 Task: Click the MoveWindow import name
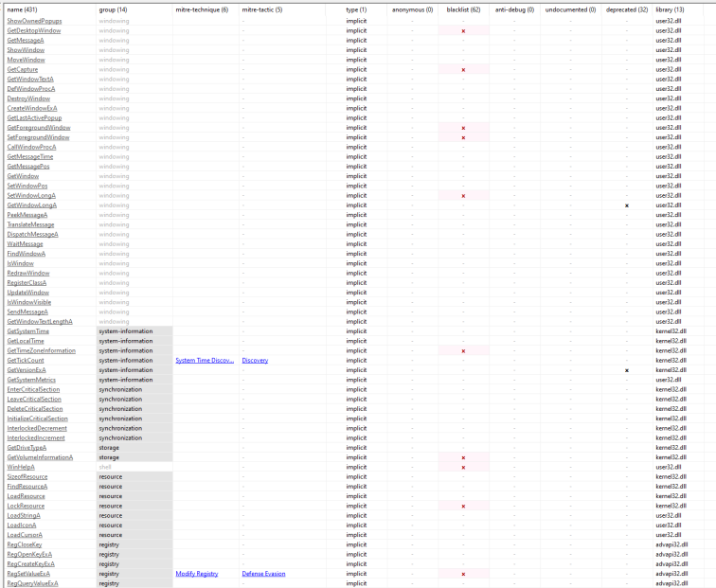pyautogui.click(x=26, y=60)
